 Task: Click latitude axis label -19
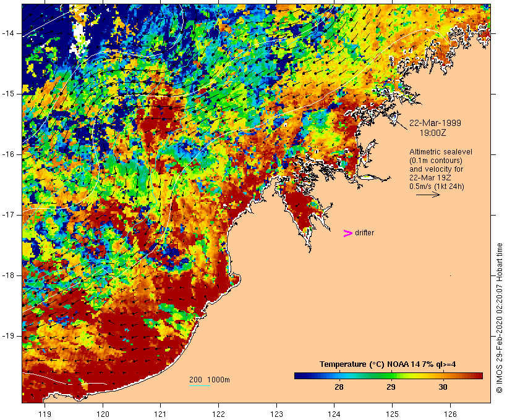tap(7, 336)
